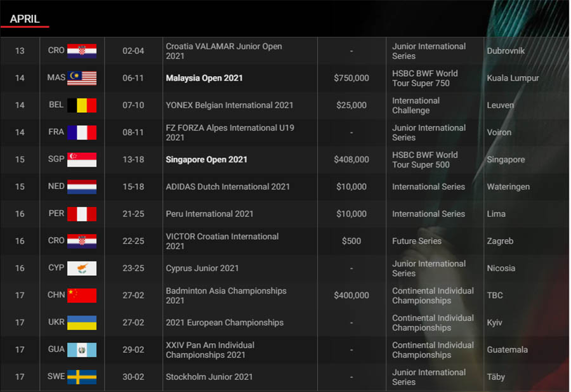Open the Malaysia Open 2021 link
The height and width of the screenshot is (392, 571).
(x=204, y=78)
